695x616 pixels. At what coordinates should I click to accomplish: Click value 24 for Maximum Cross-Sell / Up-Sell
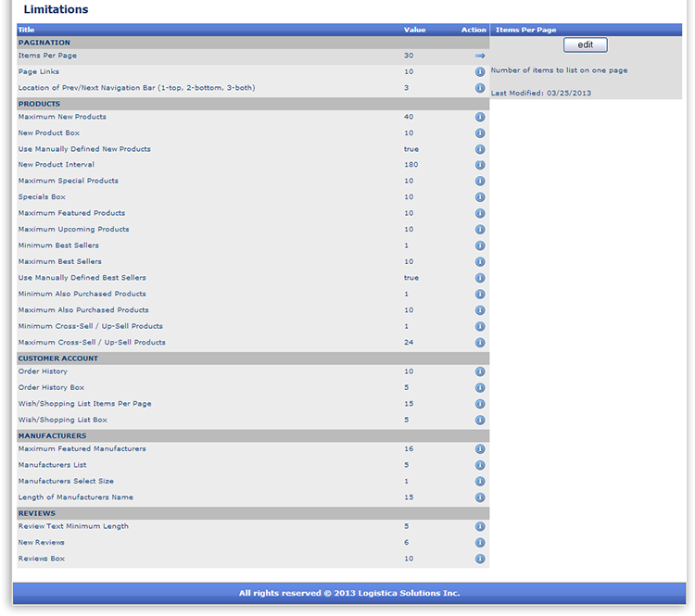(x=409, y=343)
